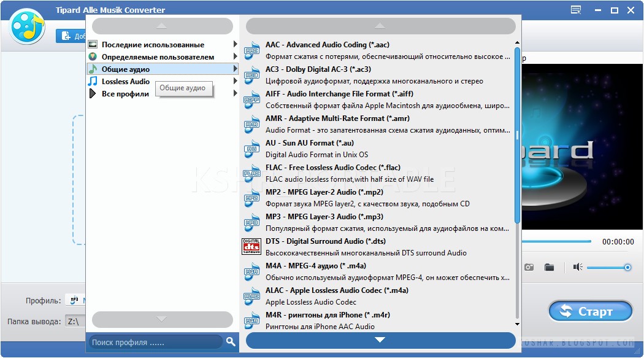This screenshot has height=358, width=644.
Task: Select M4A - MPEG-4 аудио entry
Action: click(377, 271)
